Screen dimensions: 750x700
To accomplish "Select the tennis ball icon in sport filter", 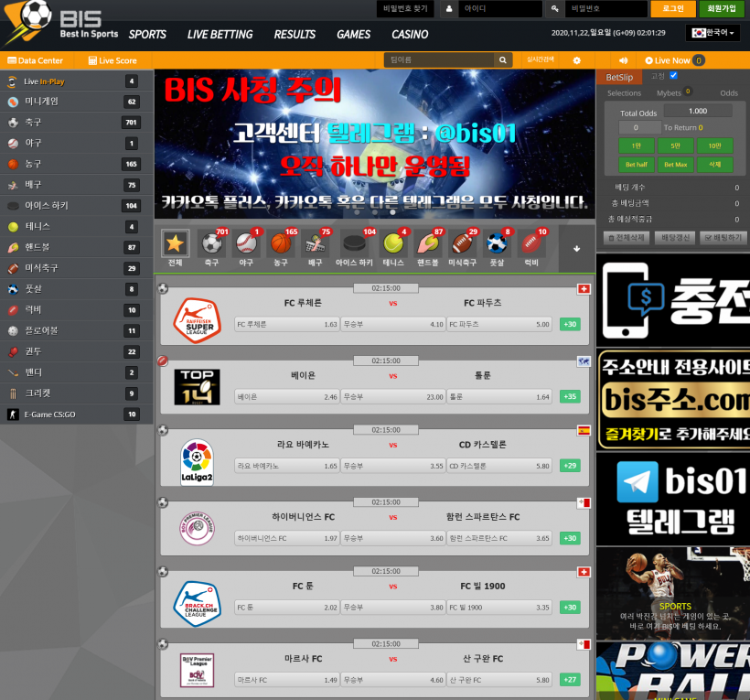I will point(393,243).
